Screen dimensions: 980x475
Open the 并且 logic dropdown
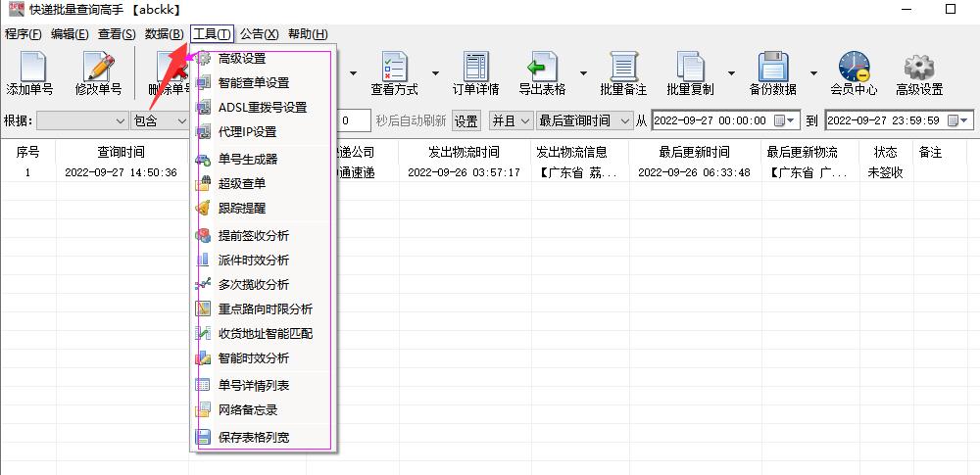click(511, 120)
